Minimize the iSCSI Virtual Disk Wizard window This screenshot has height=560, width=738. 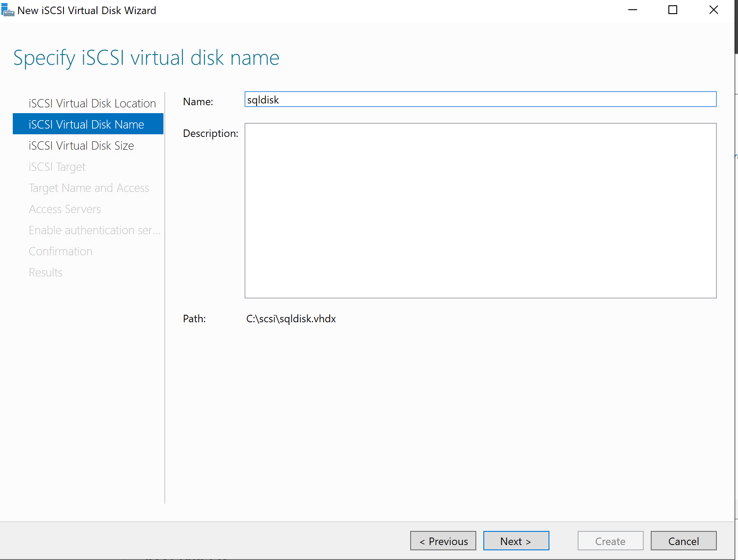[633, 10]
